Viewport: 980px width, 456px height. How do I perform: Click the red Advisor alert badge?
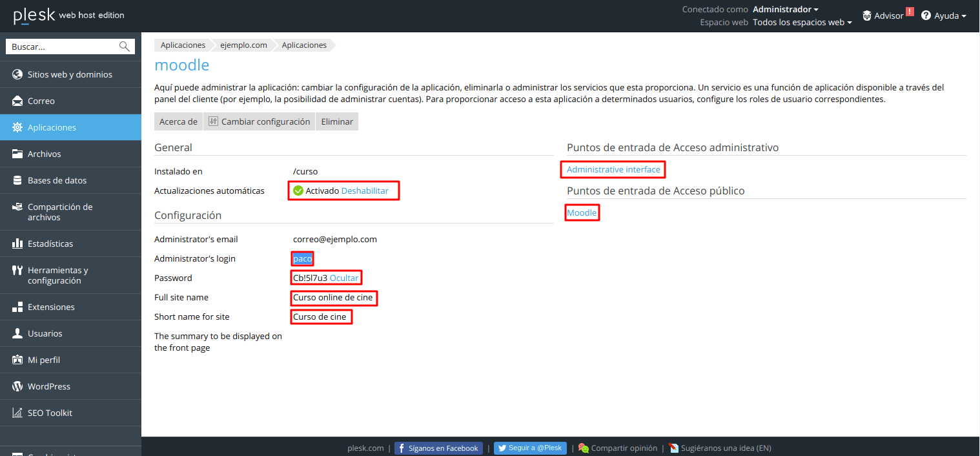click(910, 12)
